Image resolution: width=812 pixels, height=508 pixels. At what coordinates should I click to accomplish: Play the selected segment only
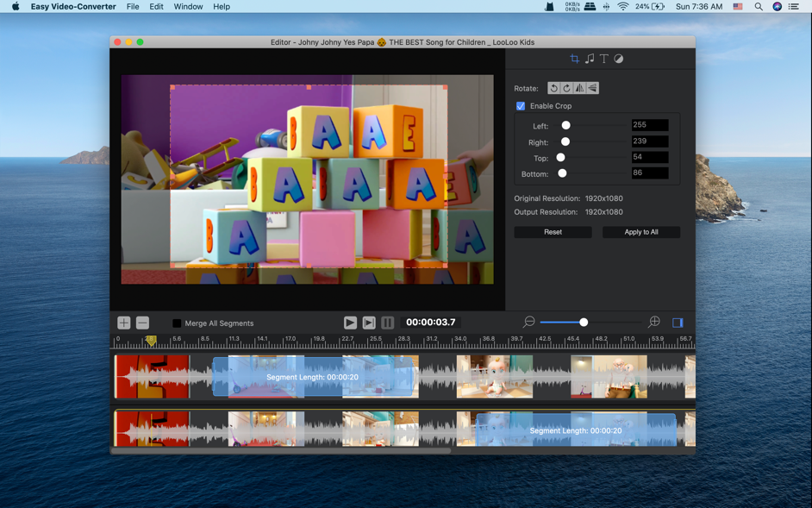[369, 323]
